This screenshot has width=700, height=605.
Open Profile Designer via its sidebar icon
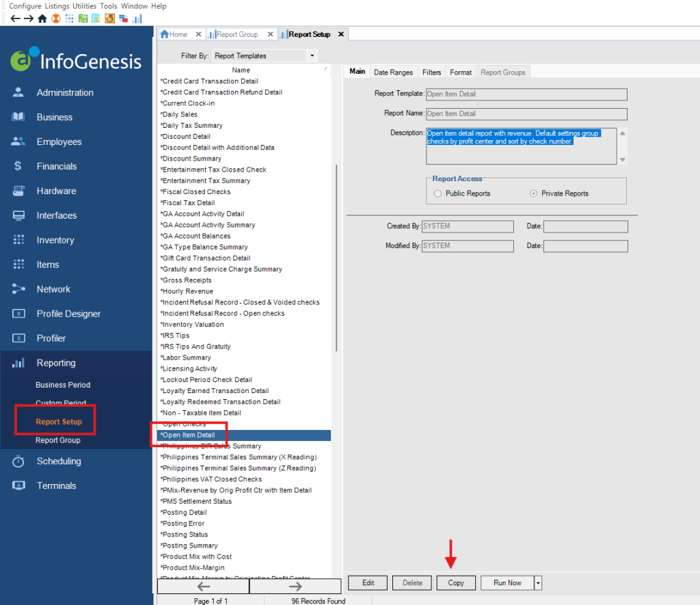[x=18, y=314]
